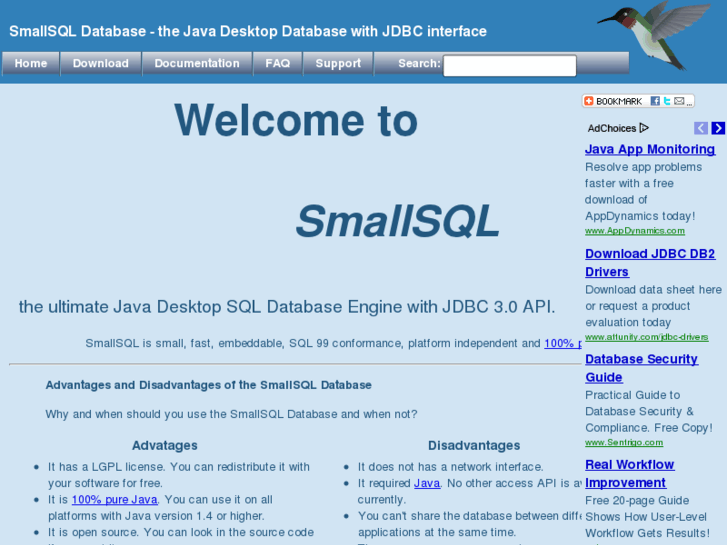The width and height of the screenshot is (727, 545).
Task: Click 'the ultimate Java Desktop SQL Database Engine' tagline
Action: (287, 307)
